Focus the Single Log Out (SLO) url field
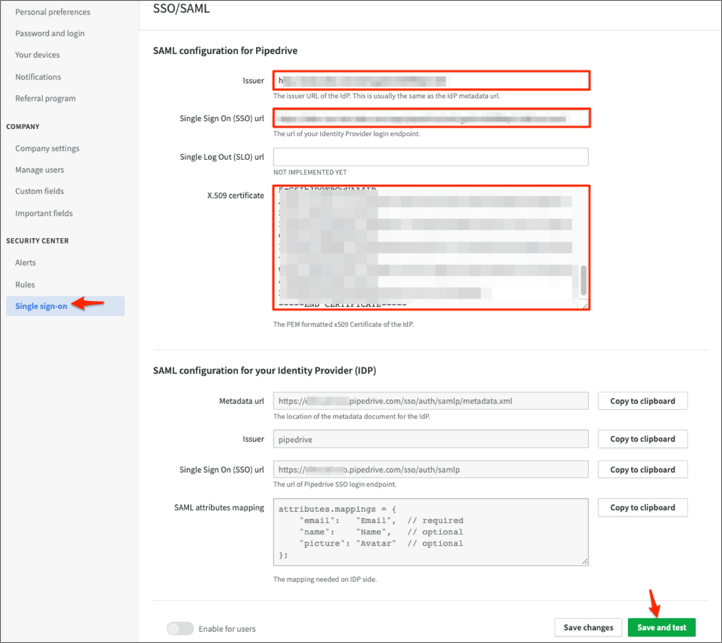Screen dimensions: 722x643 coord(431,157)
